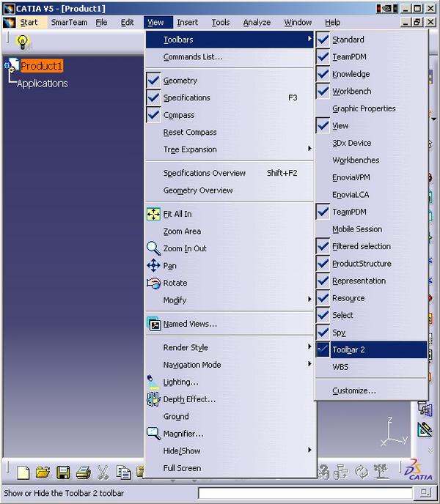Open the Magnifier tool entry
Image resolution: width=440 pixels, height=504 pixels.
pos(230,434)
